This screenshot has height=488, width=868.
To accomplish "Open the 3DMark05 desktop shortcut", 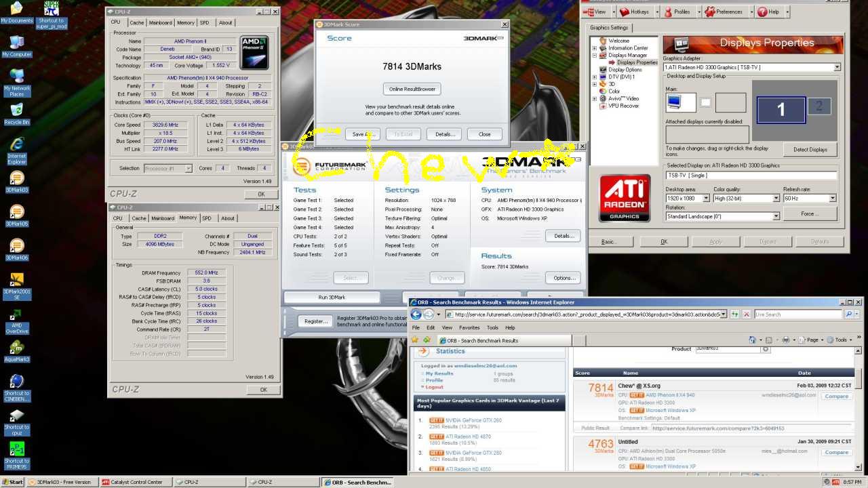I will [17, 215].
